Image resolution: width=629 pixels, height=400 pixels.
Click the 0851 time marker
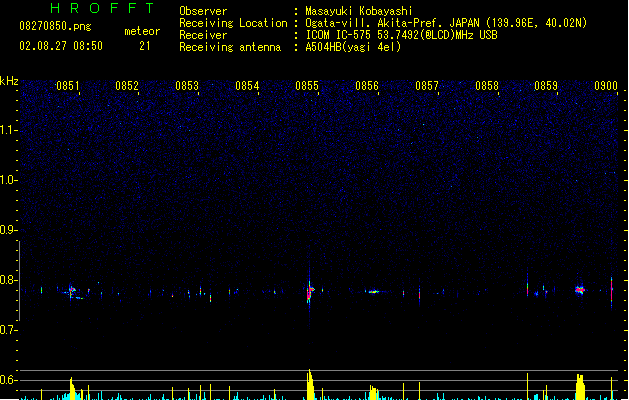(x=67, y=86)
